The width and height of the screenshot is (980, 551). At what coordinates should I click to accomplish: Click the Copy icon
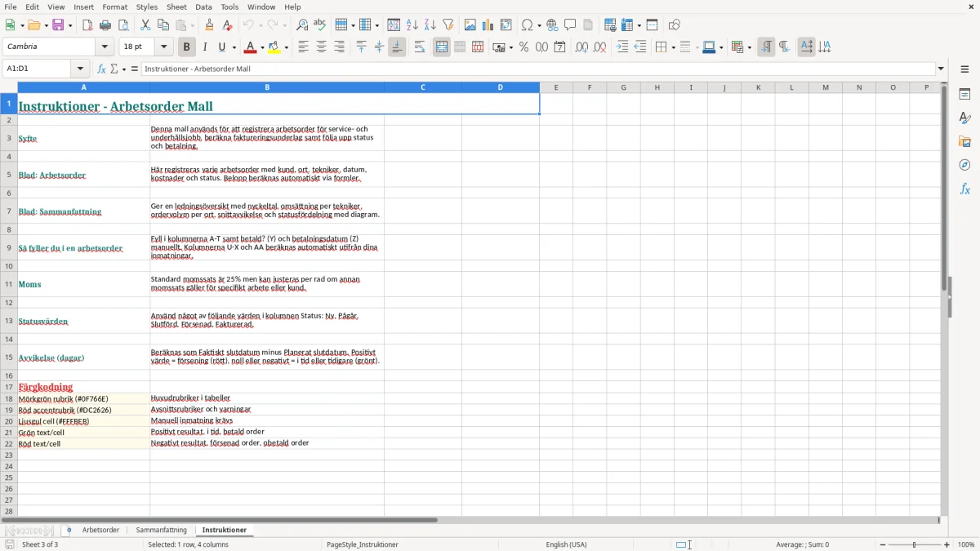tap(163, 25)
